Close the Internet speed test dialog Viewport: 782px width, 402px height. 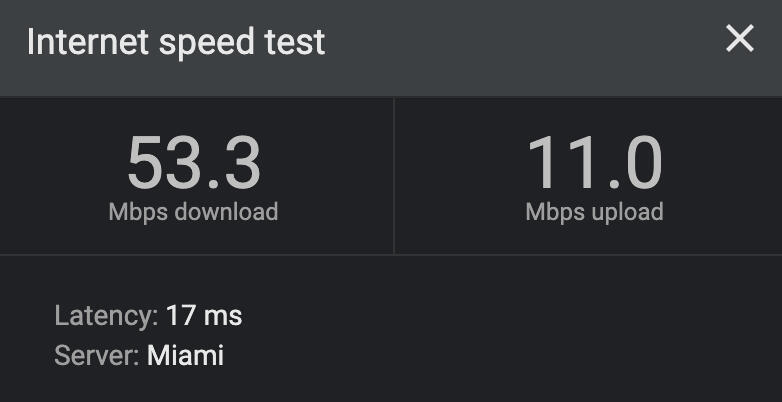click(740, 40)
